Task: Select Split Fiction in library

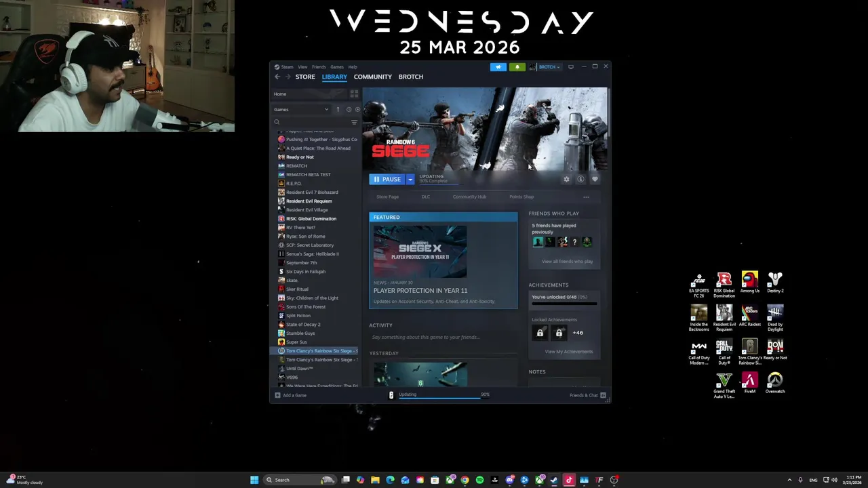Action: (x=298, y=316)
